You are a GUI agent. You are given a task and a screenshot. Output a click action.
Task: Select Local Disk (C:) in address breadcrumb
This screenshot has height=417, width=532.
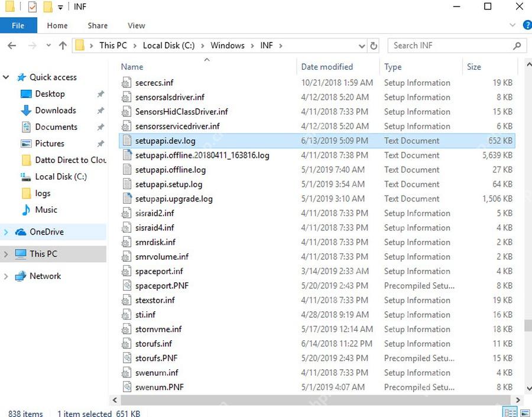(x=168, y=45)
